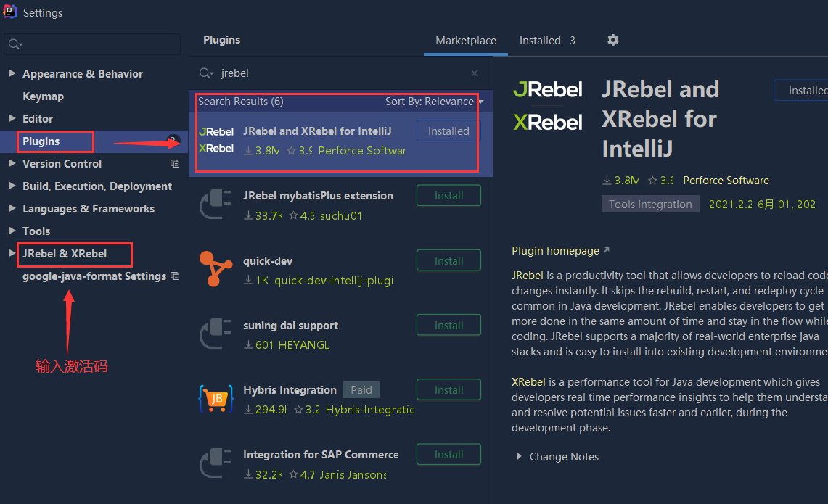Click the plugin search magnifier icon
The image size is (828, 504).
pyautogui.click(x=206, y=73)
